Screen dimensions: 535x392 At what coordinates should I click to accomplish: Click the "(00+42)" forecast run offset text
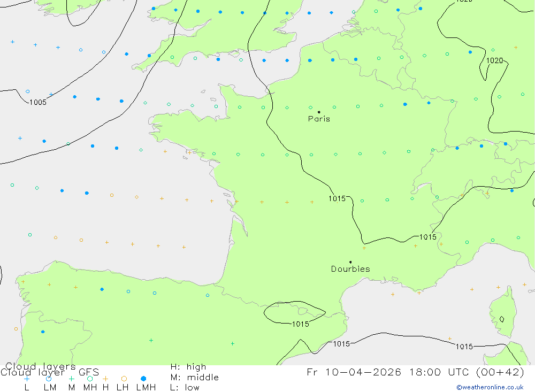pos(500,372)
